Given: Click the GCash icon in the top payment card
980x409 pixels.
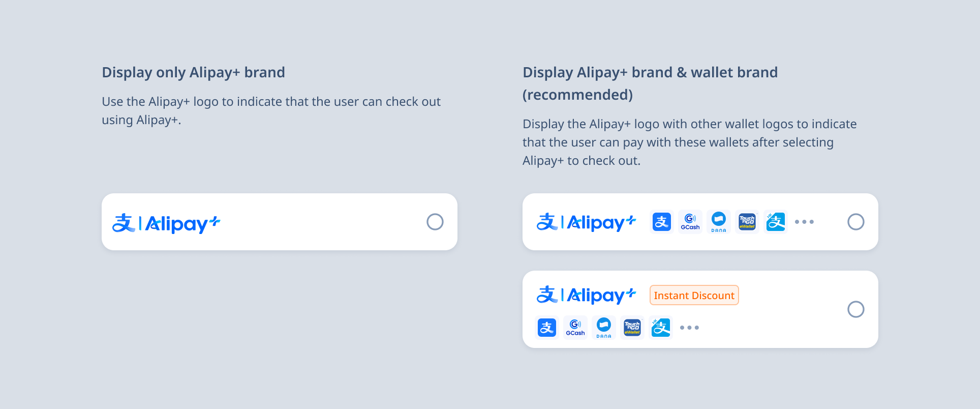Looking at the screenshot, I should click(690, 221).
